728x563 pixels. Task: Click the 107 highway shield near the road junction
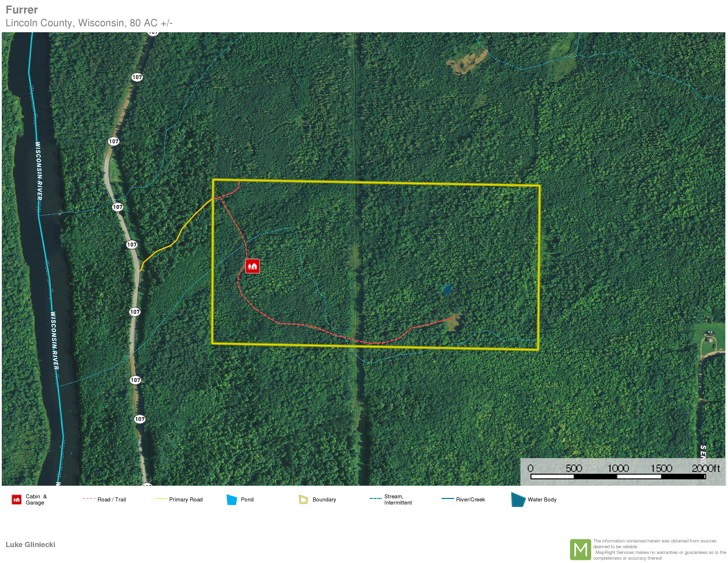click(x=132, y=244)
